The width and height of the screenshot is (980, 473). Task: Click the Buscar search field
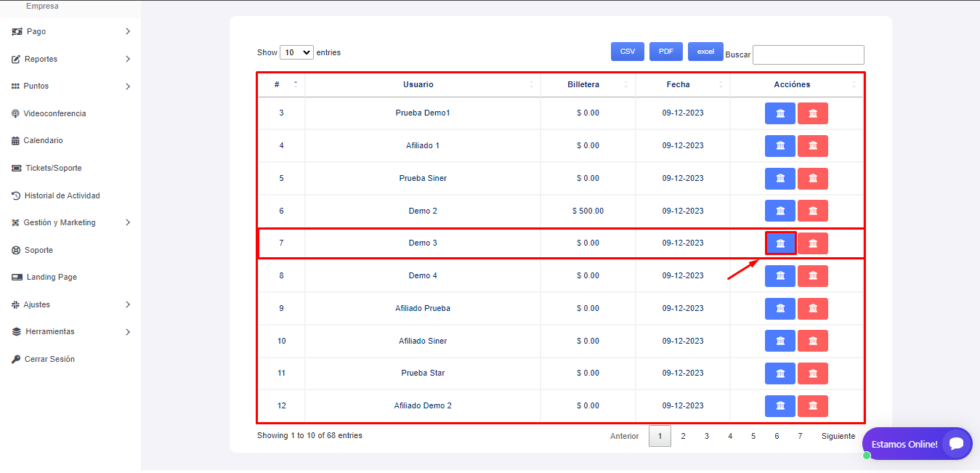point(808,54)
